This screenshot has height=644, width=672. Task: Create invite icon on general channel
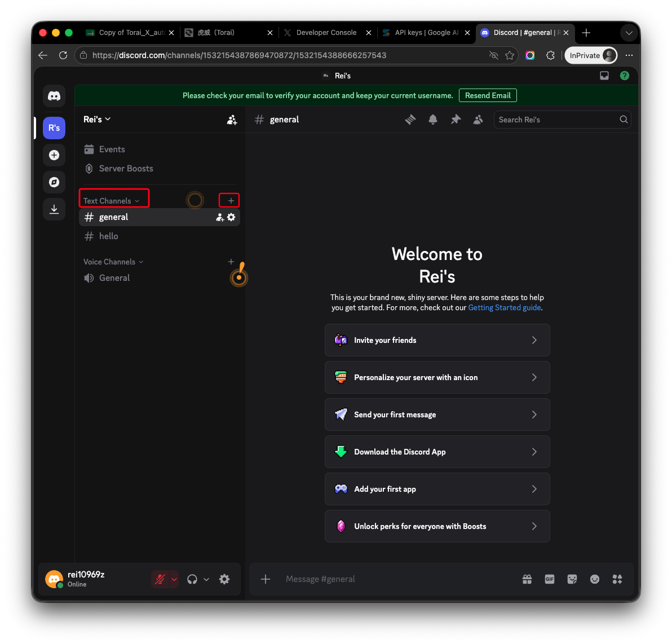pyautogui.click(x=220, y=217)
